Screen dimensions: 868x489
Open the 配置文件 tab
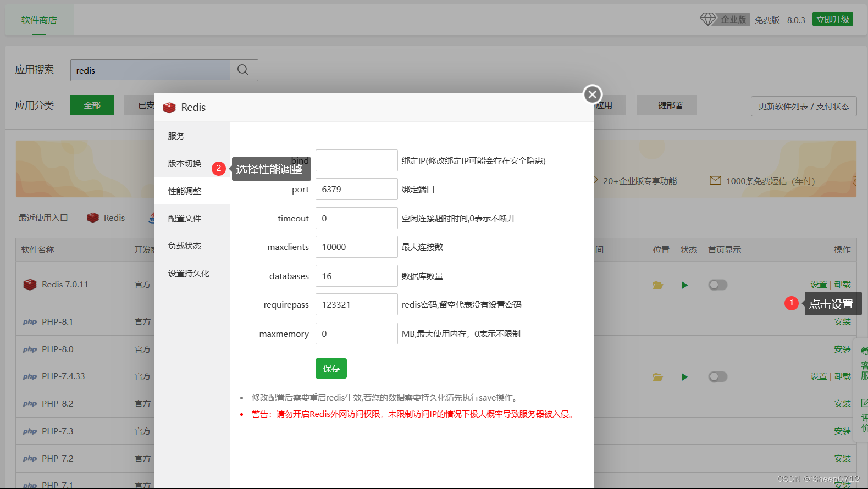click(x=192, y=218)
